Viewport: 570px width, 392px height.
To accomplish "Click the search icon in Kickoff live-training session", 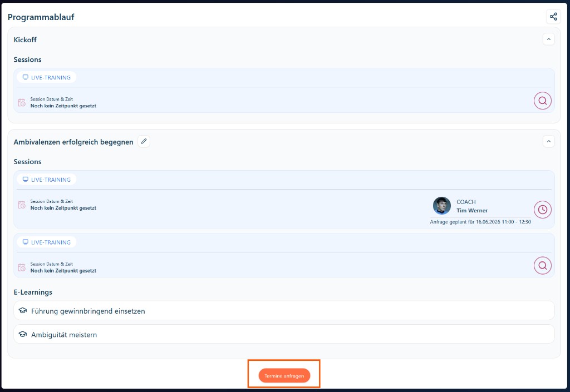I will point(542,101).
